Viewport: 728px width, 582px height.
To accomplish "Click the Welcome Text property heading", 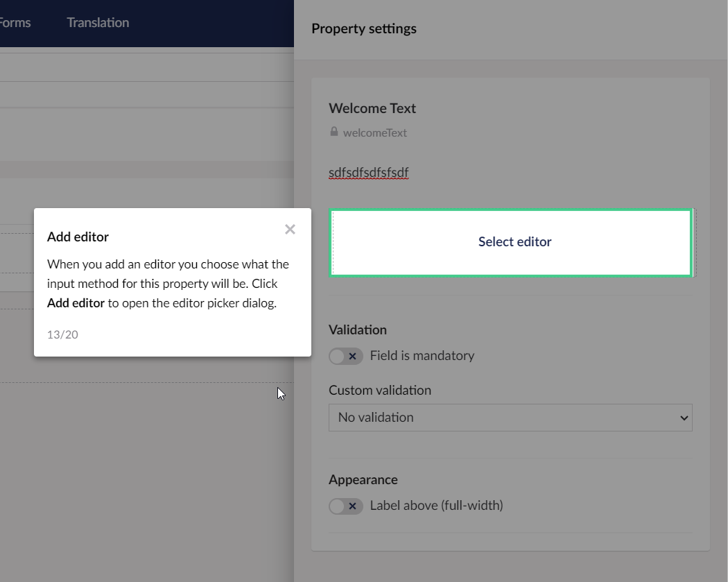I will point(372,108).
